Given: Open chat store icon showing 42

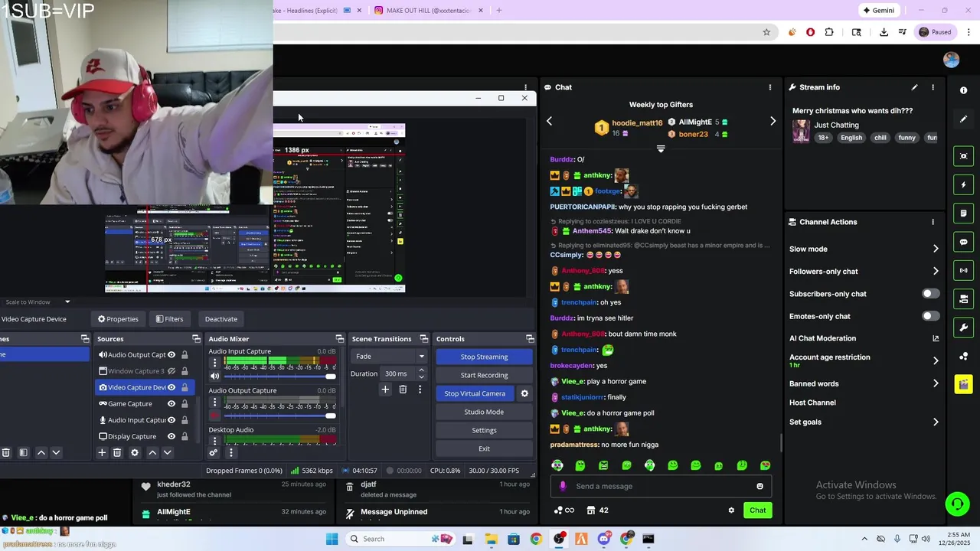Looking at the screenshot, I should click(597, 510).
